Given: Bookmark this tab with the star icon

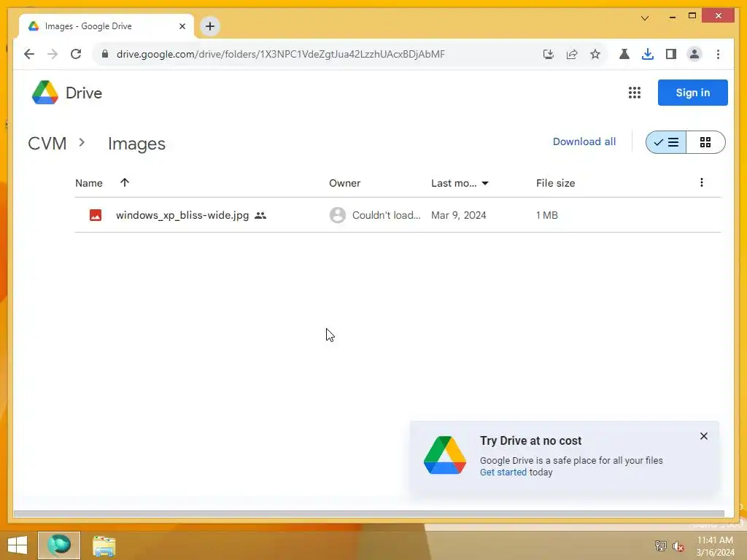Looking at the screenshot, I should click(595, 54).
